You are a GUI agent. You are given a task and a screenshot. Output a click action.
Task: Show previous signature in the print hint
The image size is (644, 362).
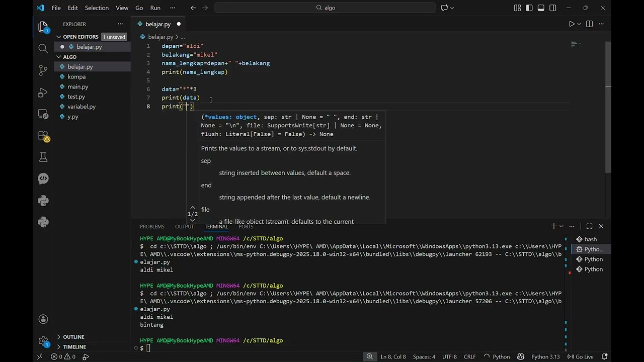193,207
